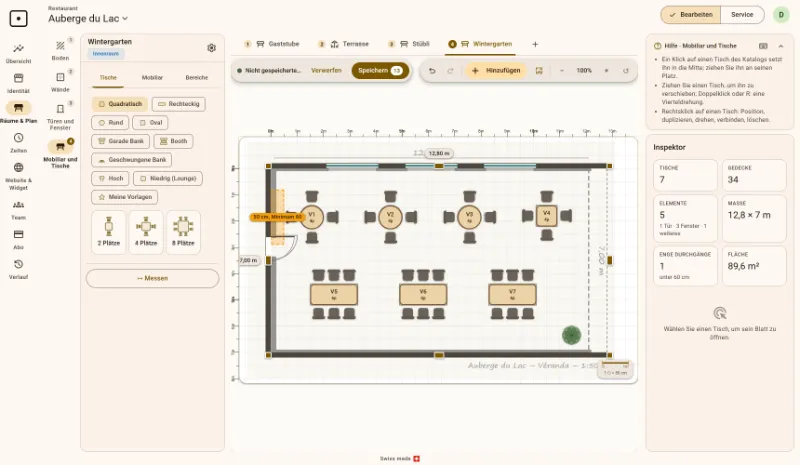Select the Rund table shape

(110, 123)
